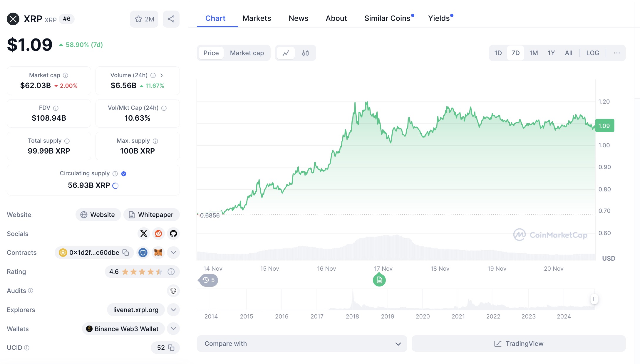Open the About tab
Viewport: 640px width, 364px height.
coord(336,18)
